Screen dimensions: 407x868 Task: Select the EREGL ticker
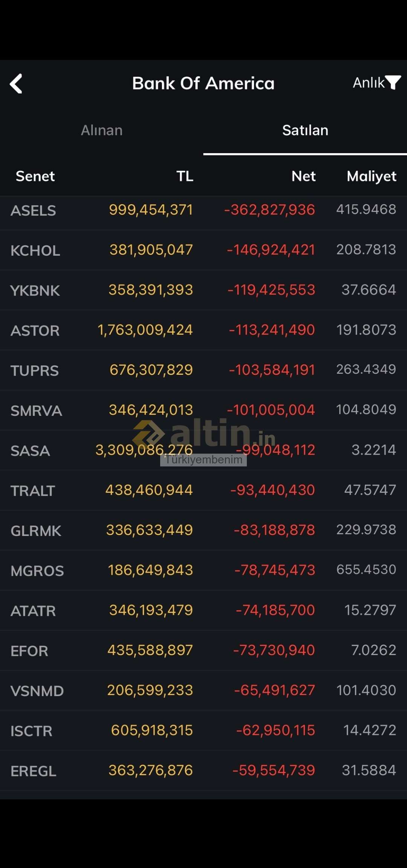pyautogui.click(x=33, y=771)
